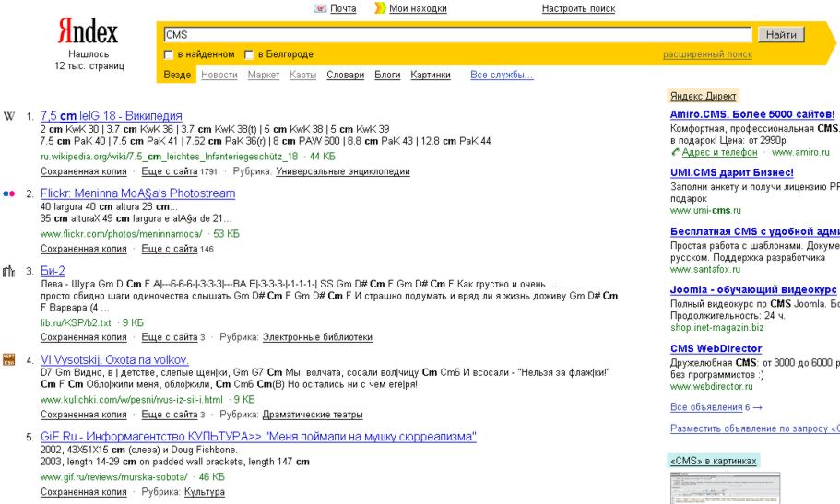Switch to the Картинки tab

(432, 75)
